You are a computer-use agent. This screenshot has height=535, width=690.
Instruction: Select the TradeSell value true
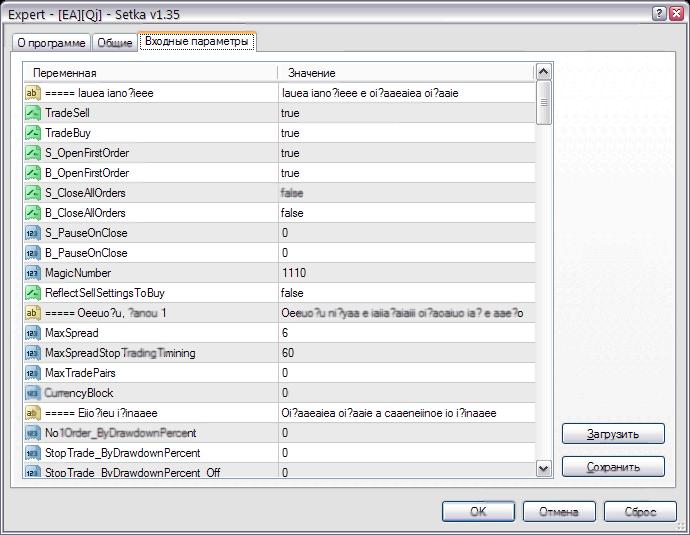coord(290,113)
